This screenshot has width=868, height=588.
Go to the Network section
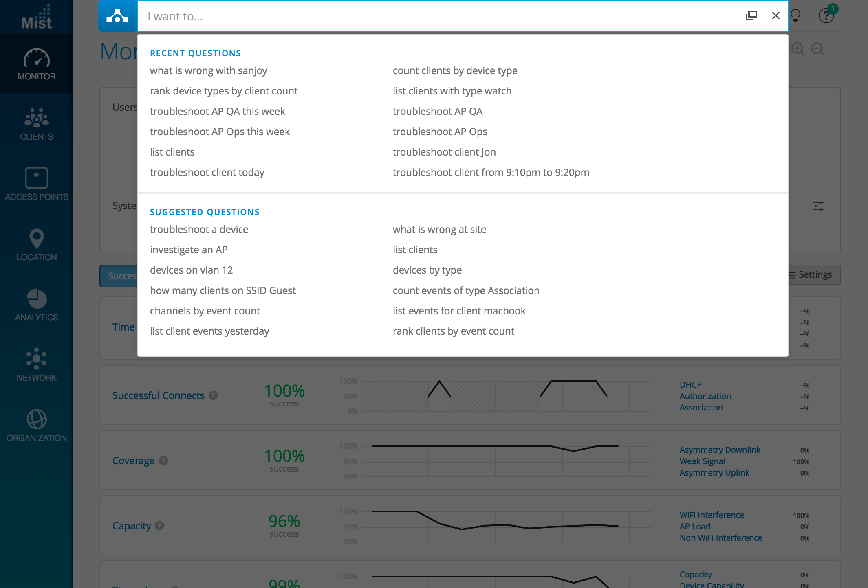[37, 365]
